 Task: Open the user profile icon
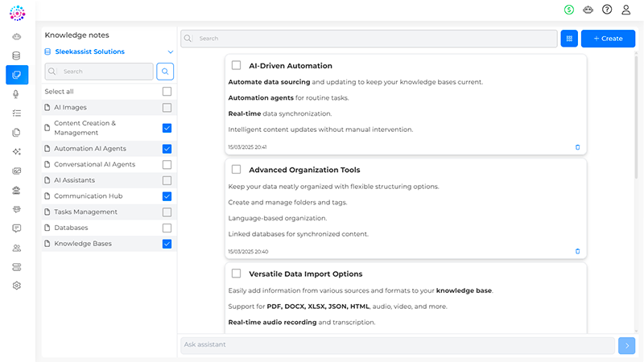626,10
